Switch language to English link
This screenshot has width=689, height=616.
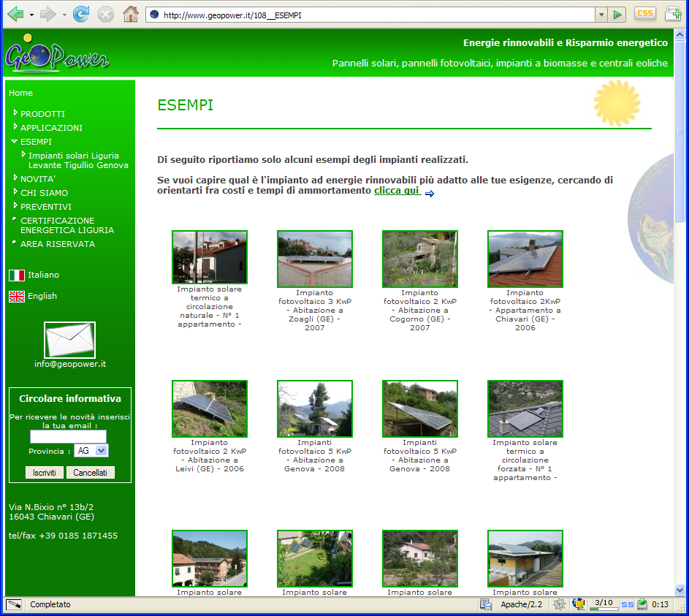(x=42, y=296)
